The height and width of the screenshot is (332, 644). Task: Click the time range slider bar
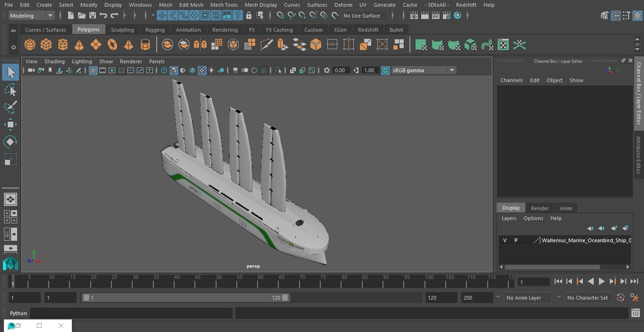click(186, 297)
